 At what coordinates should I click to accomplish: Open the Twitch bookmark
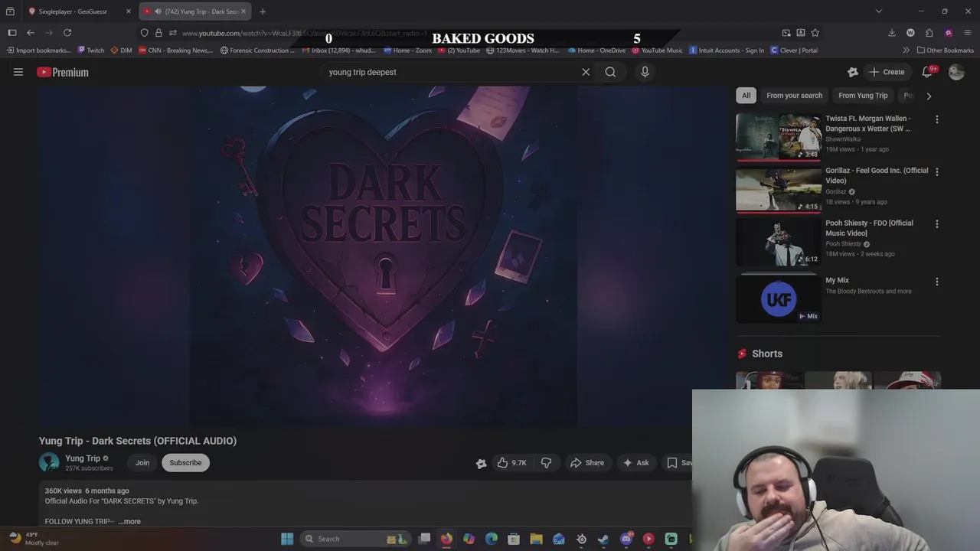pos(90,51)
